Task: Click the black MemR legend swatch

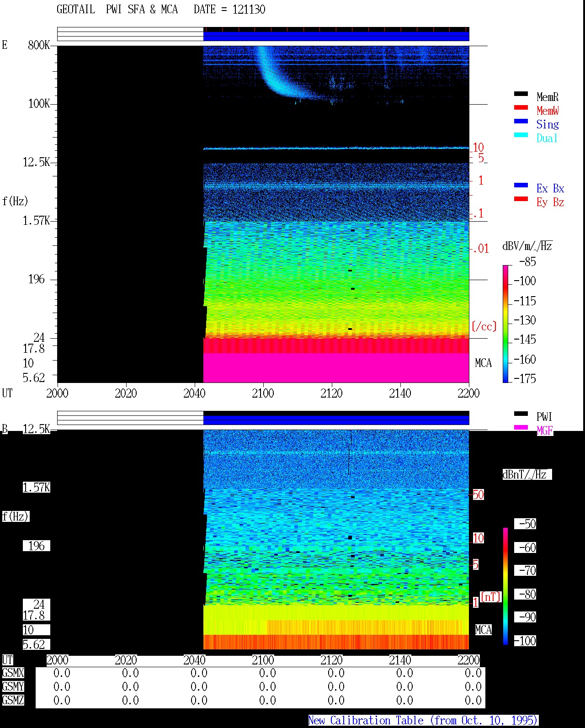Action: coord(521,94)
